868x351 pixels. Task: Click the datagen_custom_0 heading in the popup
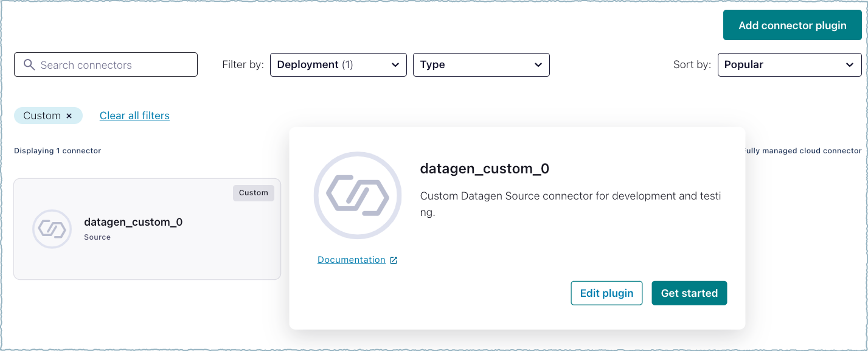coord(484,169)
